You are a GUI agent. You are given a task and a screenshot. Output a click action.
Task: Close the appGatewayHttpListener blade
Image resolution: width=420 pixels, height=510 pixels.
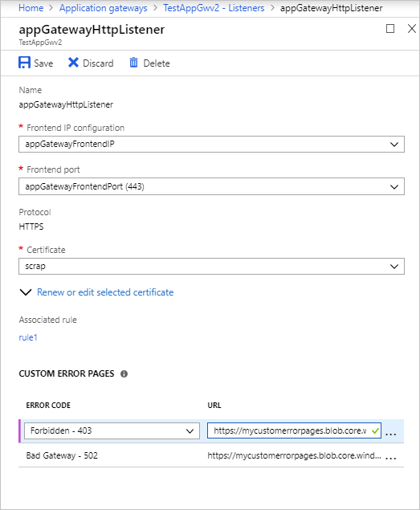point(412,29)
